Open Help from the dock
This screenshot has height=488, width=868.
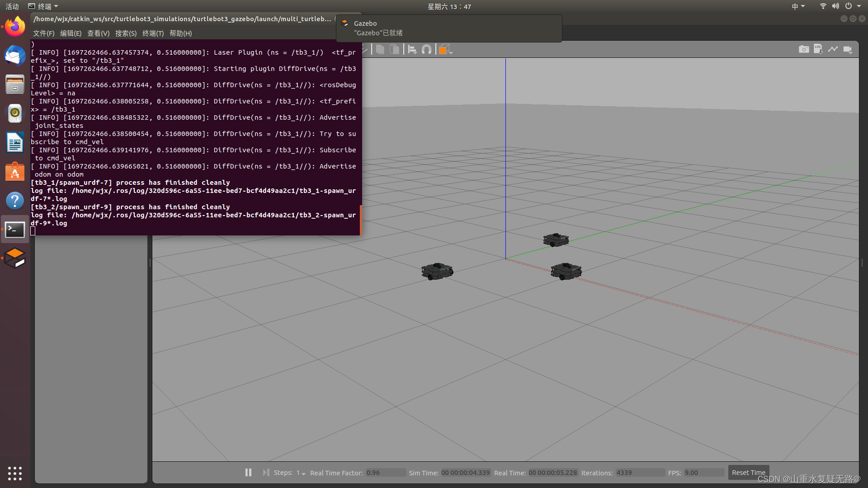pos(15,201)
